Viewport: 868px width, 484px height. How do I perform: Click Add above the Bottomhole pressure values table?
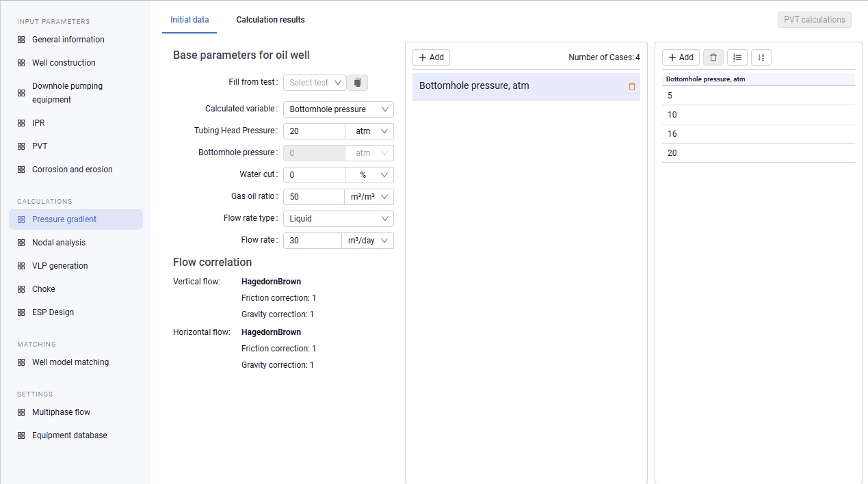681,57
